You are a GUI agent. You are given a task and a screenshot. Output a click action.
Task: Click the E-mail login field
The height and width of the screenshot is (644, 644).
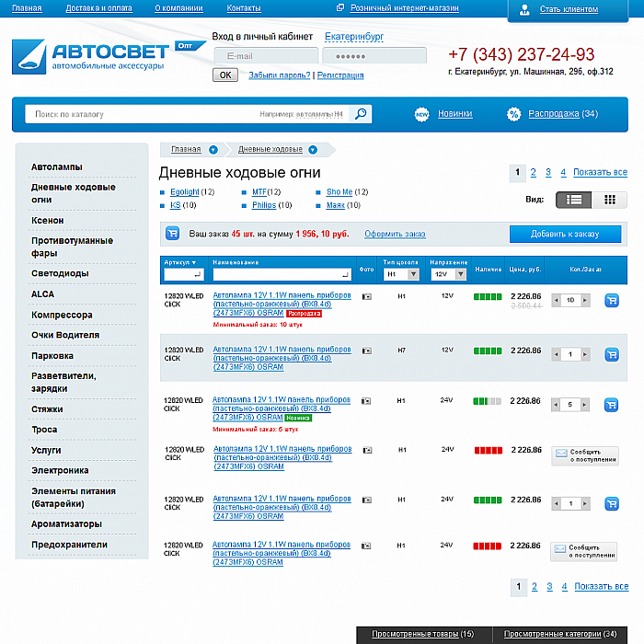pyautogui.click(x=266, y=56)
